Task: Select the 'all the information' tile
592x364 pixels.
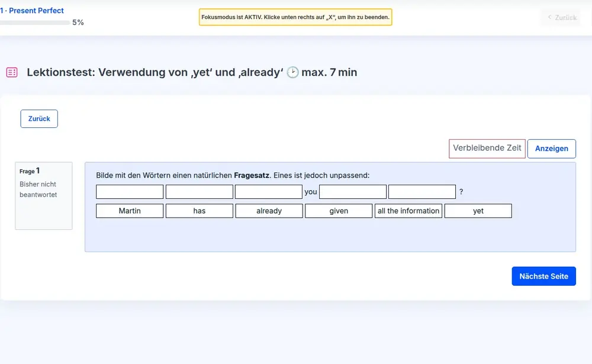Action: click(x=408, y=211)
